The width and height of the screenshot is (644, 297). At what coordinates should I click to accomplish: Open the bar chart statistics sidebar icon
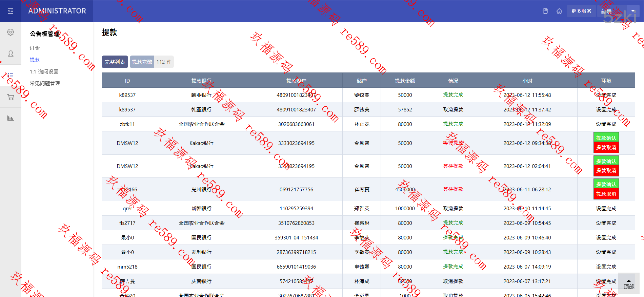point(11,118)
